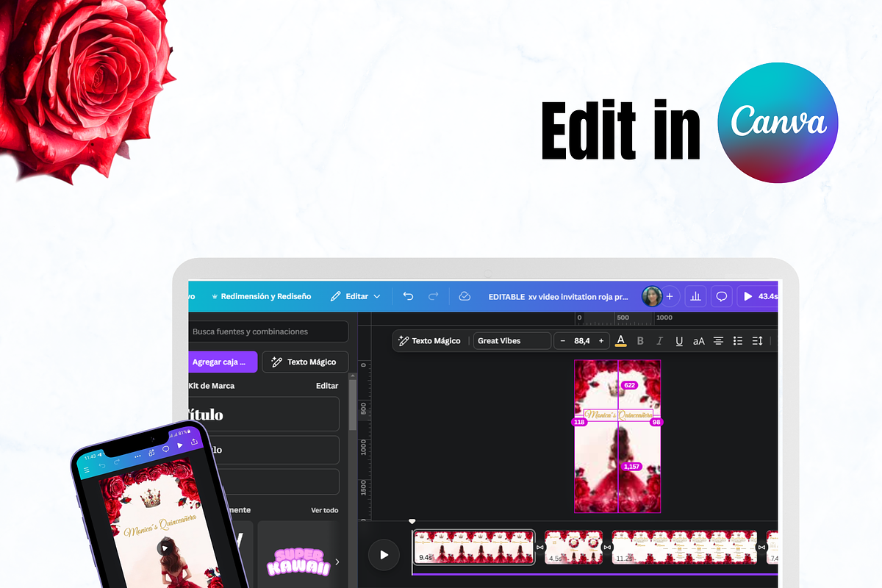Click the round Canva logo
This screenshot has height=588, width=882.
[778, 122]
